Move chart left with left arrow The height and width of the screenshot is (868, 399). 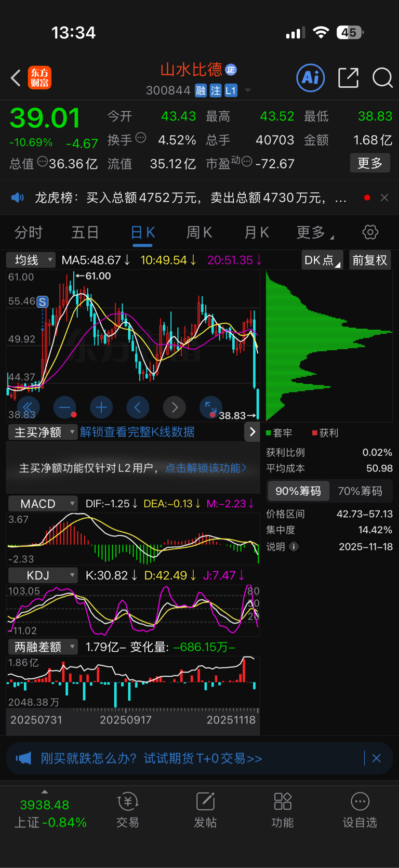[138, 407]
